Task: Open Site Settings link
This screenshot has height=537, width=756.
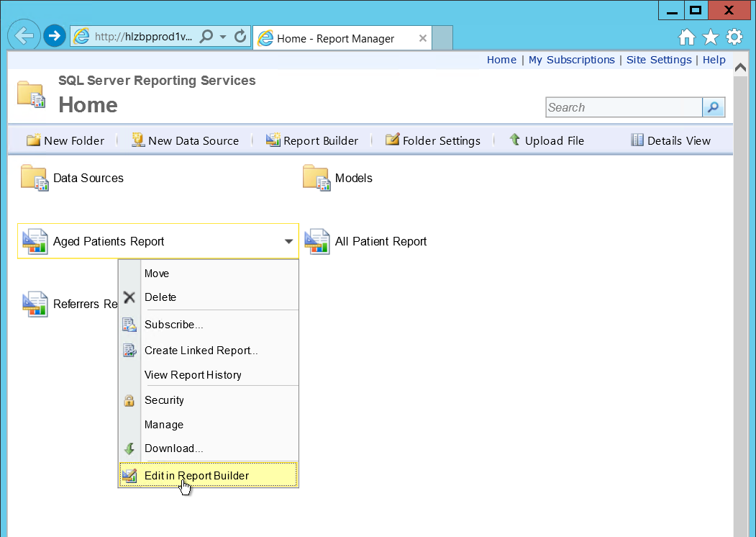Action: pyautogui.click(x=659, y=60)
